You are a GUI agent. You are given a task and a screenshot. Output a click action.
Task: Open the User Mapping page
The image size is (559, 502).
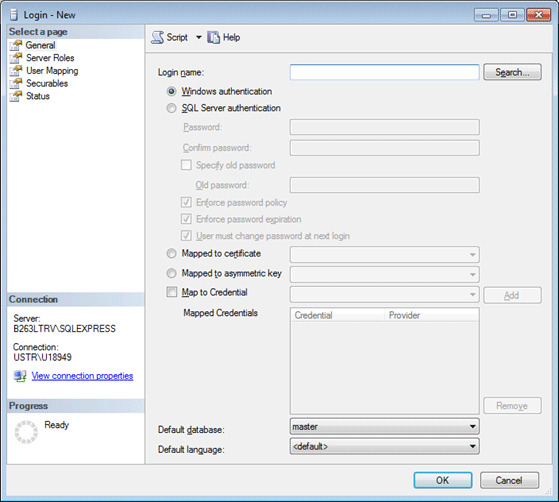52,71
